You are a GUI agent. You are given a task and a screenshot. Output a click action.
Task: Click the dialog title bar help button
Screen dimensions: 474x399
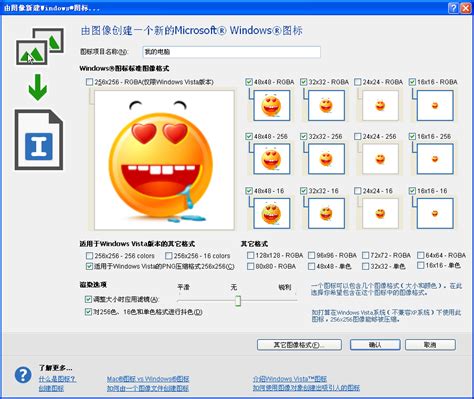click(x=453, y=8)
